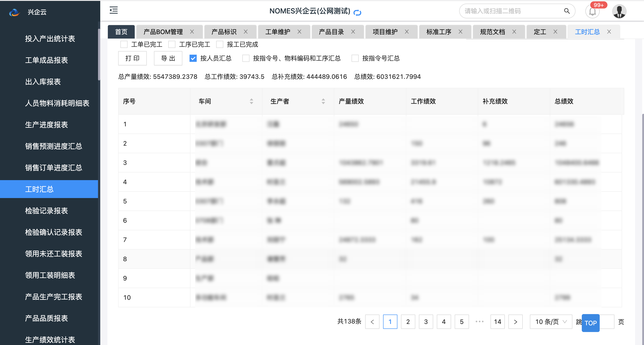
Task: Close the 定工 tab
Action: click(x=555, y=32)
